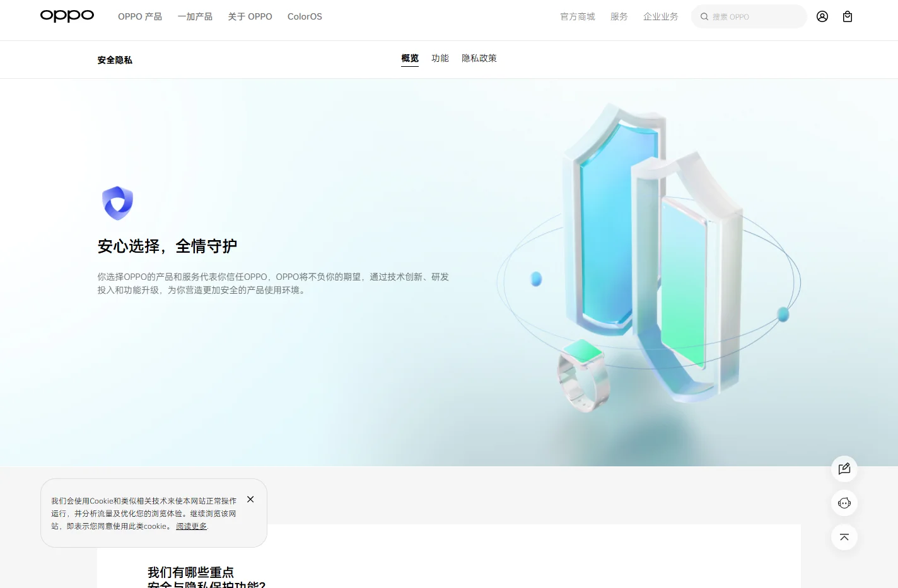Open the 关于 OPPO menu
This screenshot has height=588, width=898.
[250, 16]
